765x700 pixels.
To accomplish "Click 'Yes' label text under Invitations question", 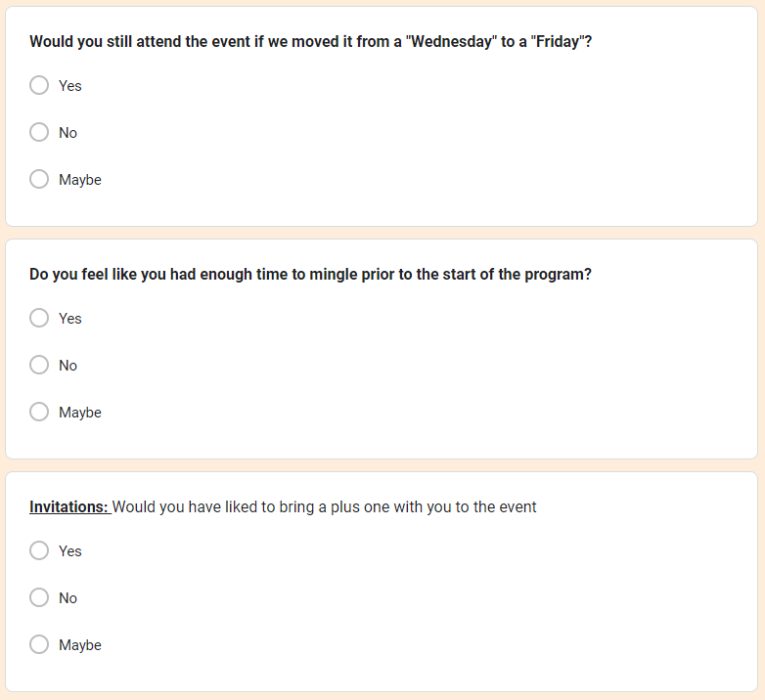I will click(70, 551).
